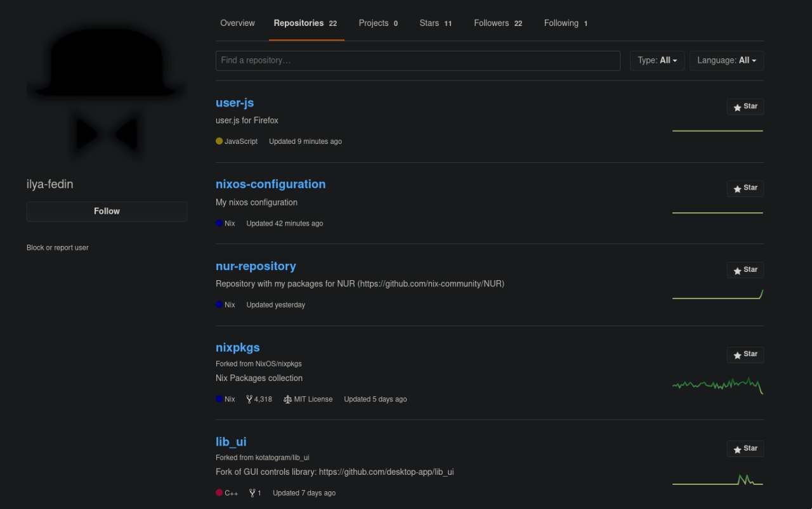Image resolution: width=812 pixels, height=509 pixels.
Task: Switch to the Overview tab
Action: 237,23
